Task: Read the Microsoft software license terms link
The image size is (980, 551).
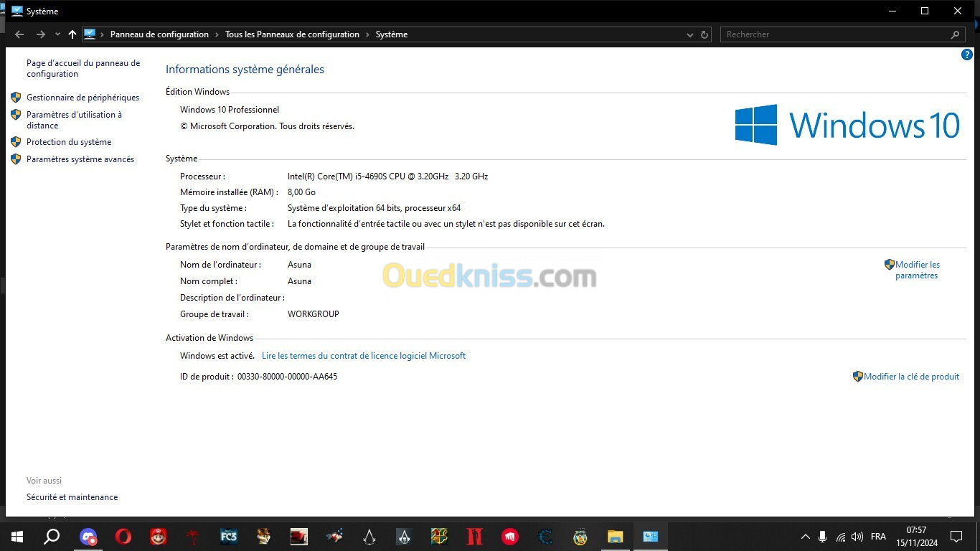Action: [x=364, y=356]
